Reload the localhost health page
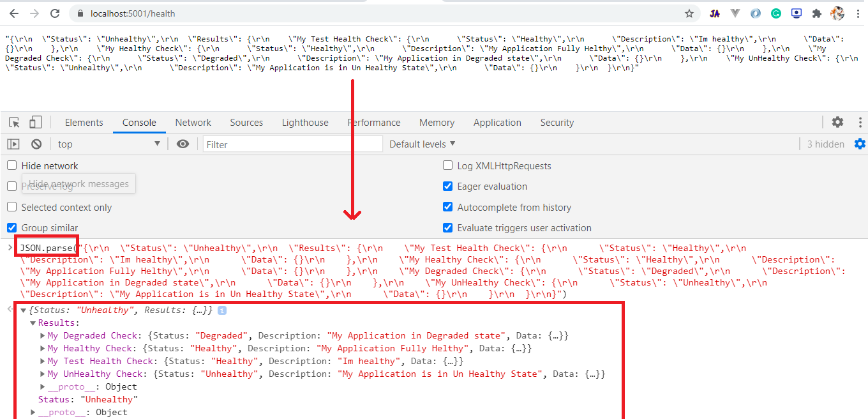 (x=55, y=13)
